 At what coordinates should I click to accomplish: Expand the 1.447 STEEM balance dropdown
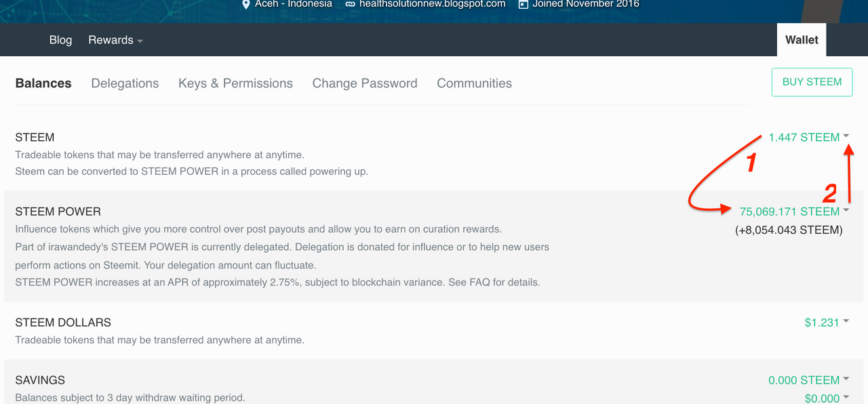[809, 137]
